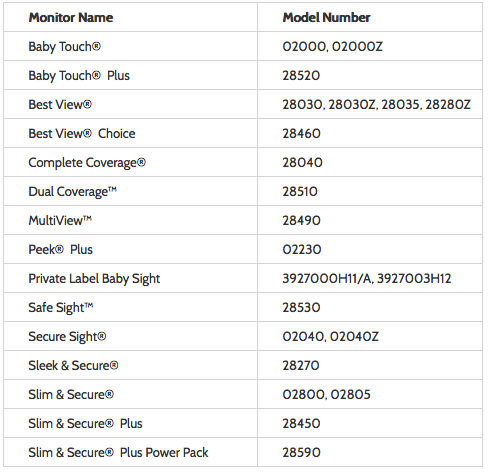Click the Best View® Choice entry
Image resolution: width=488 pixels, height=473 pixels.
[x=82, y=133]
